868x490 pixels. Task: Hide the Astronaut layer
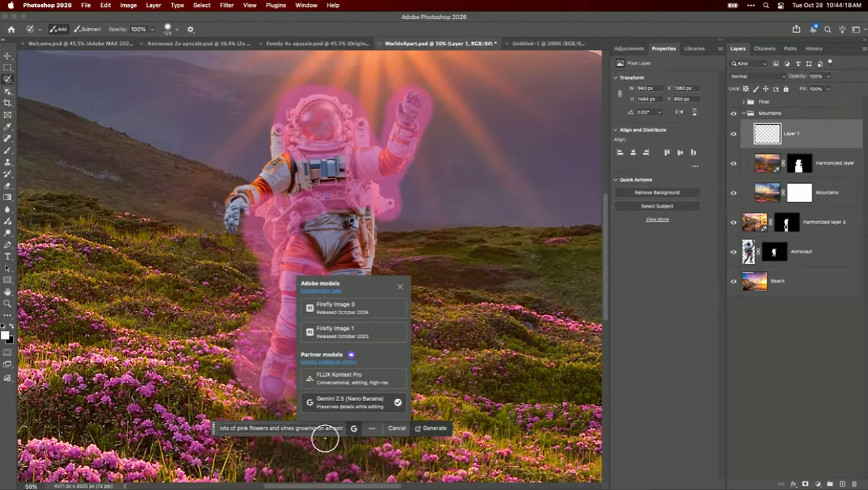pyautogui.click(x=733, y=252)
